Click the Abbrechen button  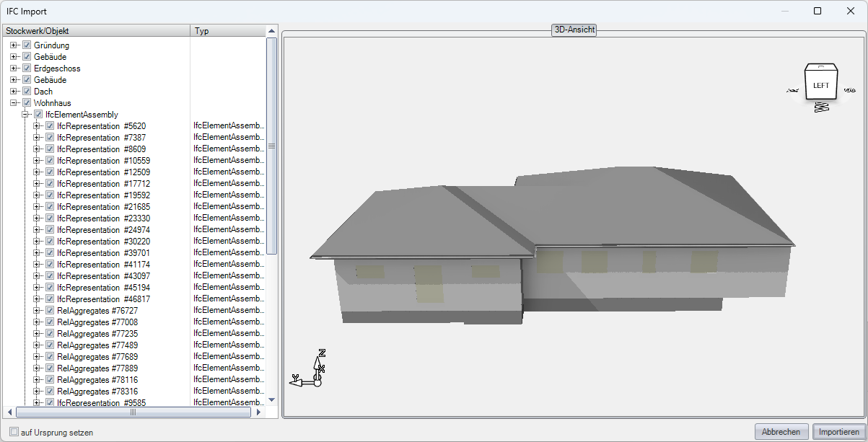(x=781, y=432)
